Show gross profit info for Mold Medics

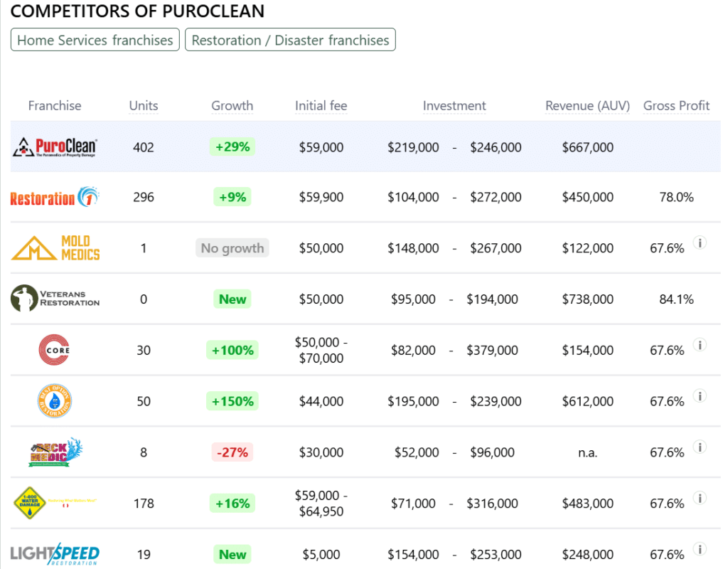pos(700,243)
